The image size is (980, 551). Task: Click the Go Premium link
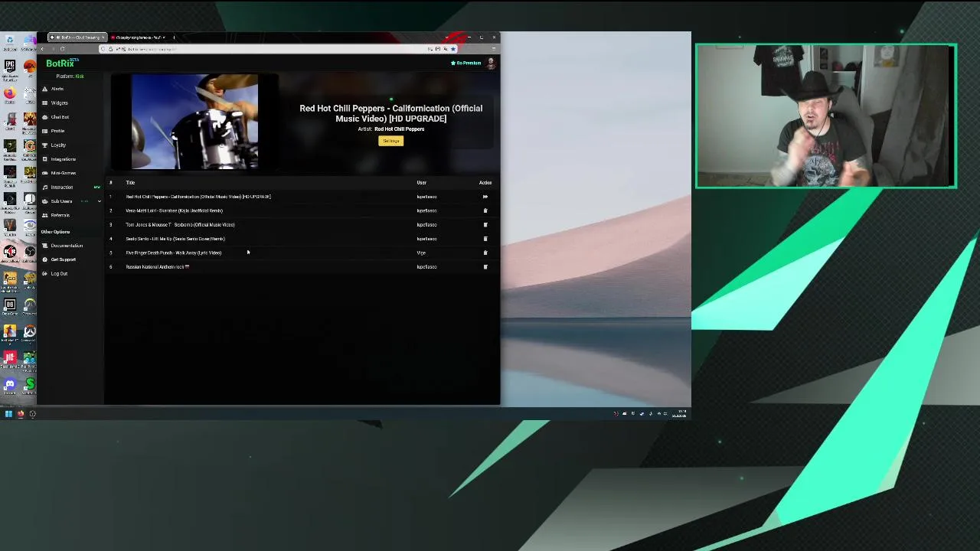coord(466,64)
